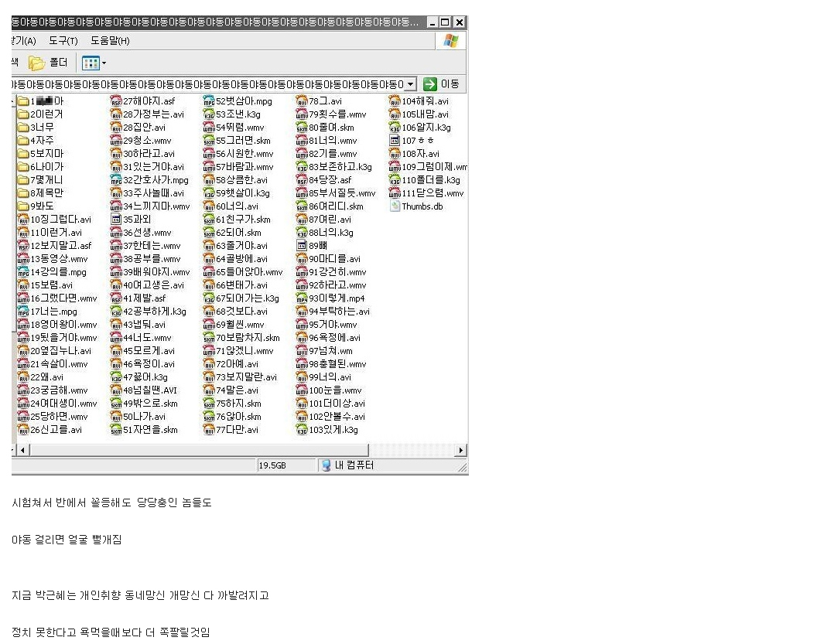
Task: Click the 내 컴퓨터 status bar icon
Action: pyautogui.click(x=327, y=465)
